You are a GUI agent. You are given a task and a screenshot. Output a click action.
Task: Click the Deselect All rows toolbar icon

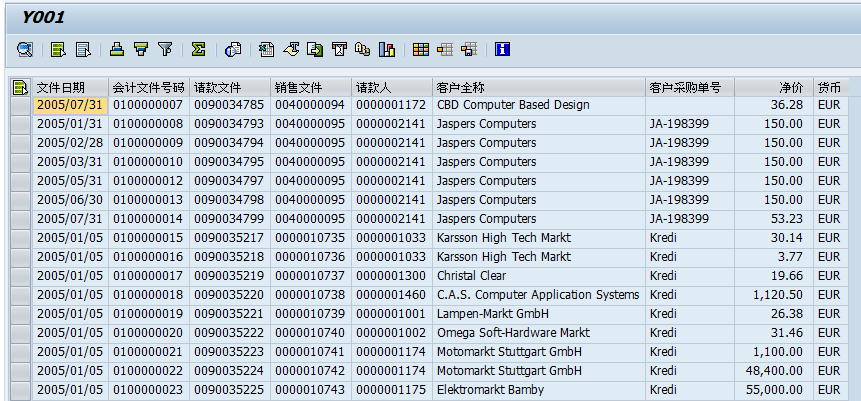click(x=83, y=49)
